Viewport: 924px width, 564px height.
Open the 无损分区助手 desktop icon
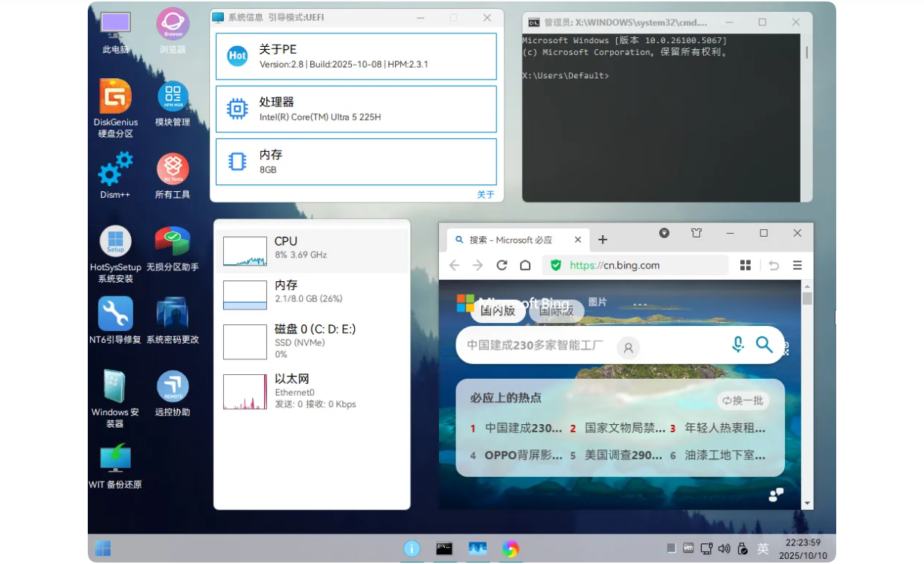coord(173,249)
